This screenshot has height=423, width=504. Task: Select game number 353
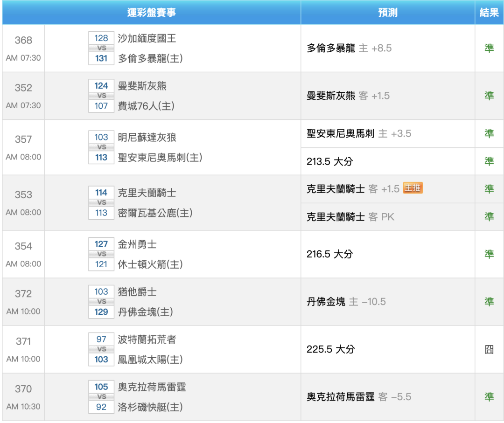[23, 194]
